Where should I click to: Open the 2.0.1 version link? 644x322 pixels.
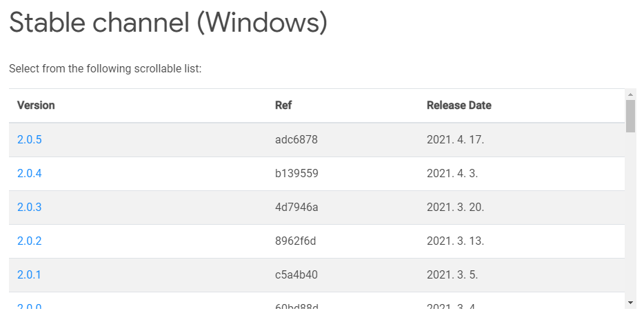pos(29,274)
